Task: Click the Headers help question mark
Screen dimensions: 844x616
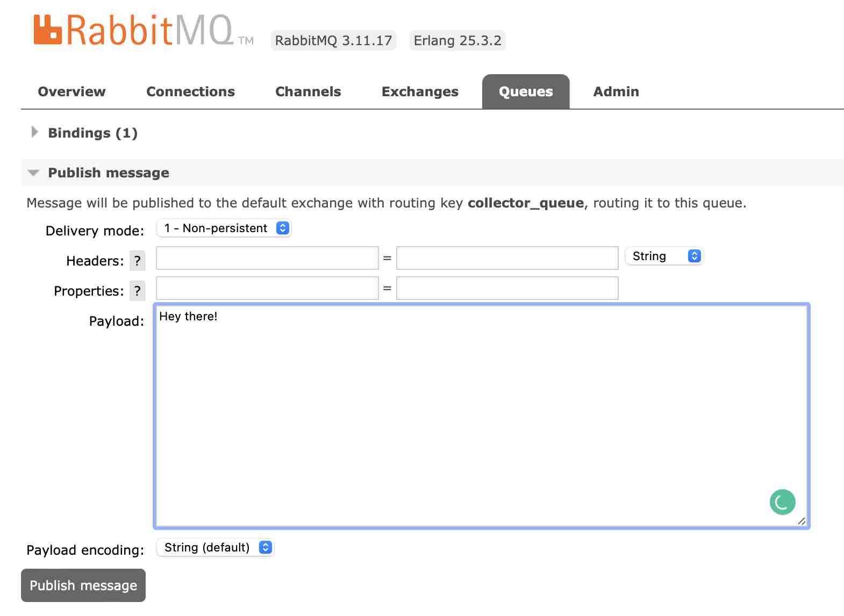Action: [x=138, y=261]
